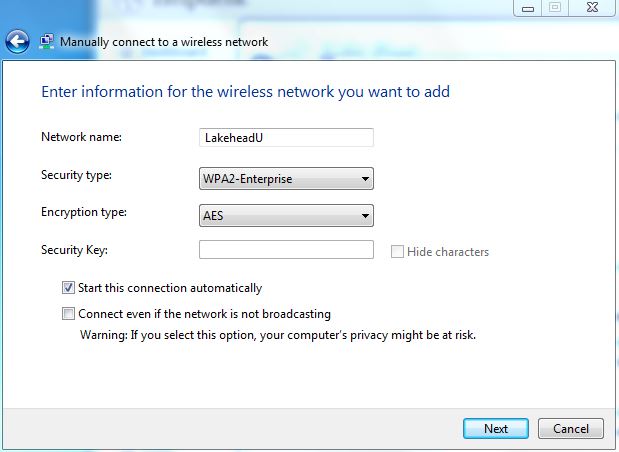Click the Back arrow button

[x=16, y=42]
